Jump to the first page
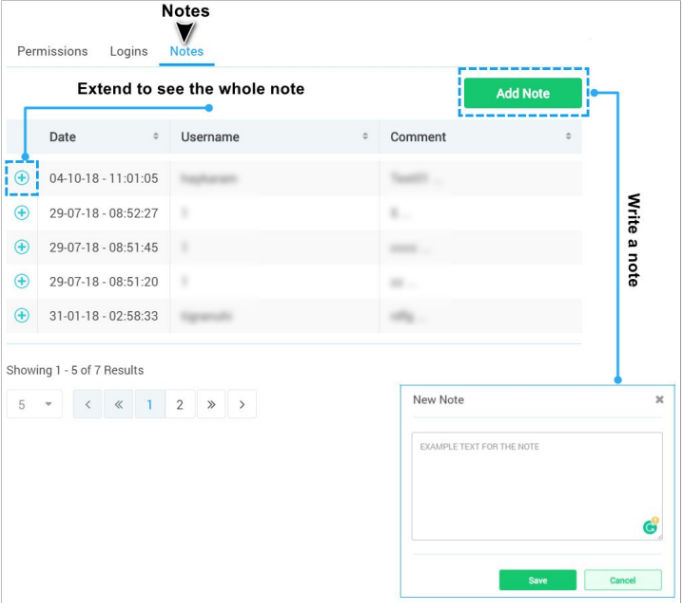Screen dimensions: 682x603 118,405
